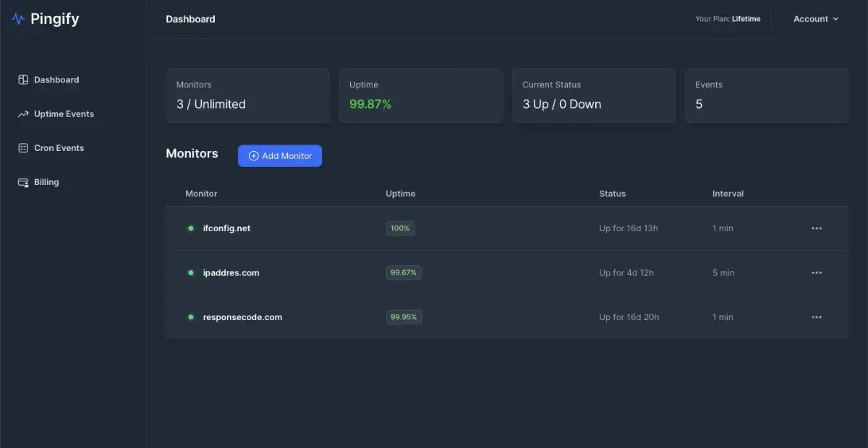Click the 99.67% uptime badge

(404, 273)
